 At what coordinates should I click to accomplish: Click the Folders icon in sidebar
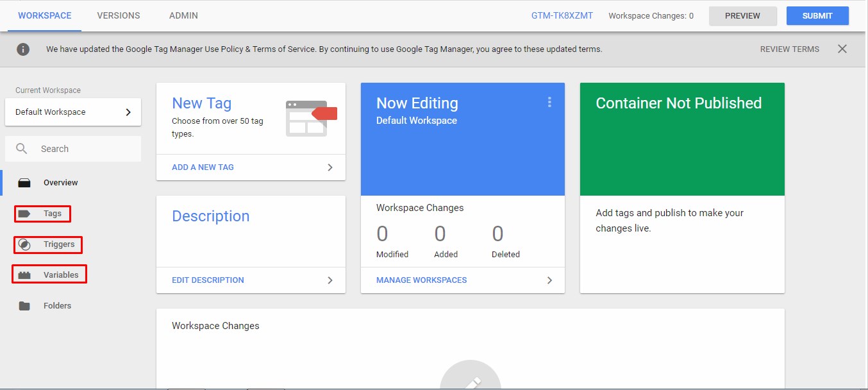[x=24, y=306]
